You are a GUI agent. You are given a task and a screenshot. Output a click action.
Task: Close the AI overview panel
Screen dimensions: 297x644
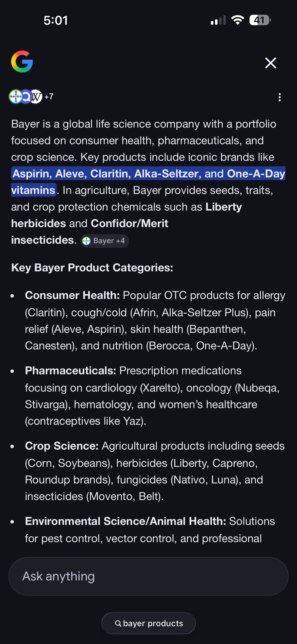pyautogui.click(x=271, y=63)
